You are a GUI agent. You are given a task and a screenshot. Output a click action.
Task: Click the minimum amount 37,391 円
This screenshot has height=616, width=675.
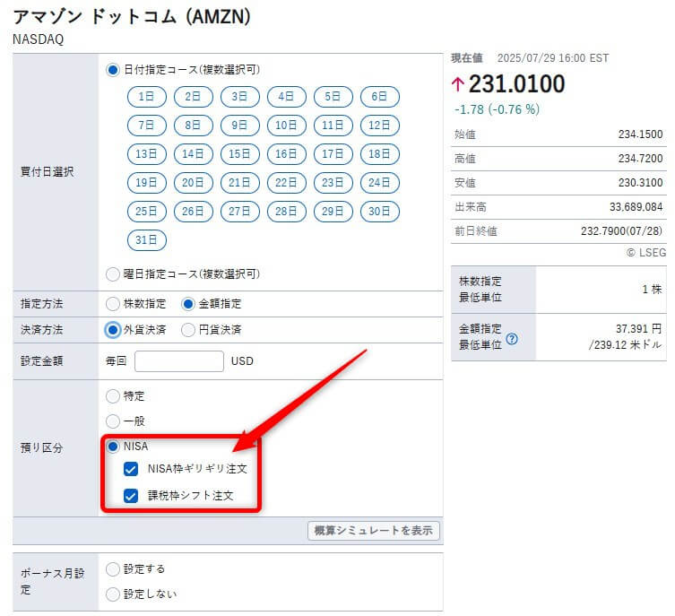[638, 329]
